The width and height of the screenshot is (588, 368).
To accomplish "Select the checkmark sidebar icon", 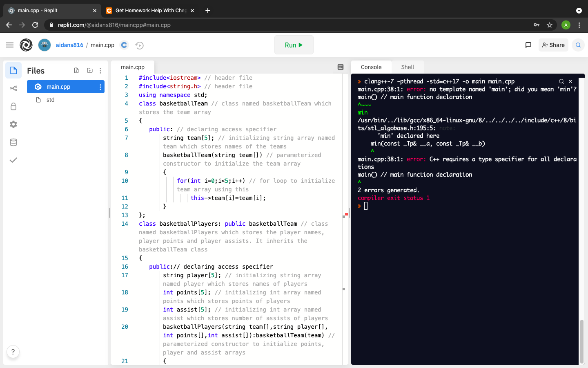I will tap(13, 160).
